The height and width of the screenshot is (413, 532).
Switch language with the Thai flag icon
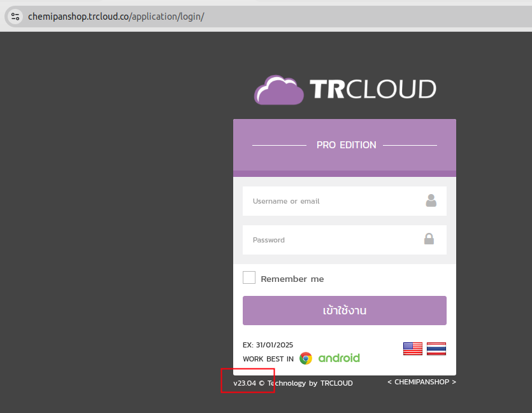pyautogui.click(x=436, y=349)
